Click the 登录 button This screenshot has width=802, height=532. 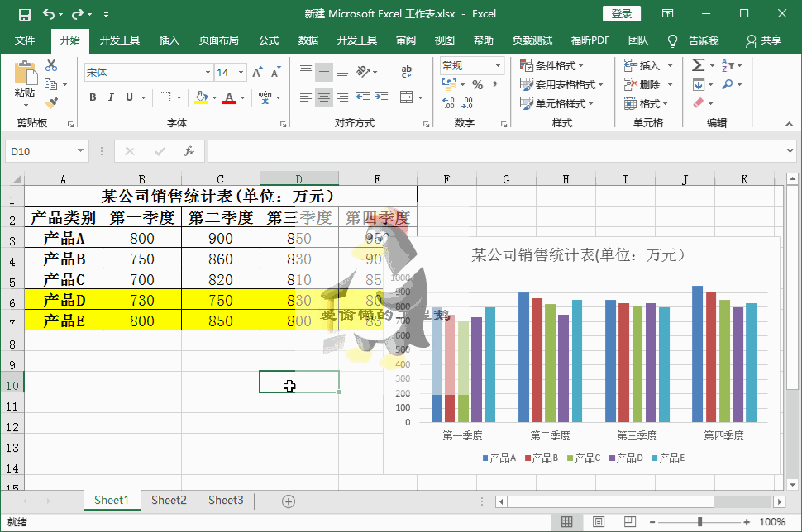[x=622, y=14]
